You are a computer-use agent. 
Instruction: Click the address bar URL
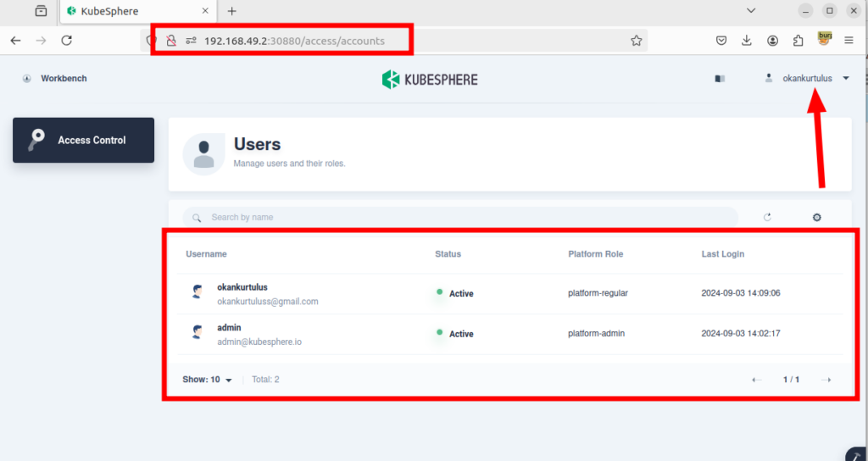[x=294, y=41]
